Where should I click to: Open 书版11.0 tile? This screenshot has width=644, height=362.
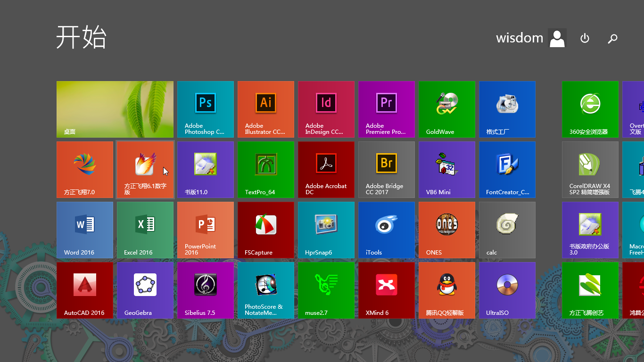click(206, 170)
